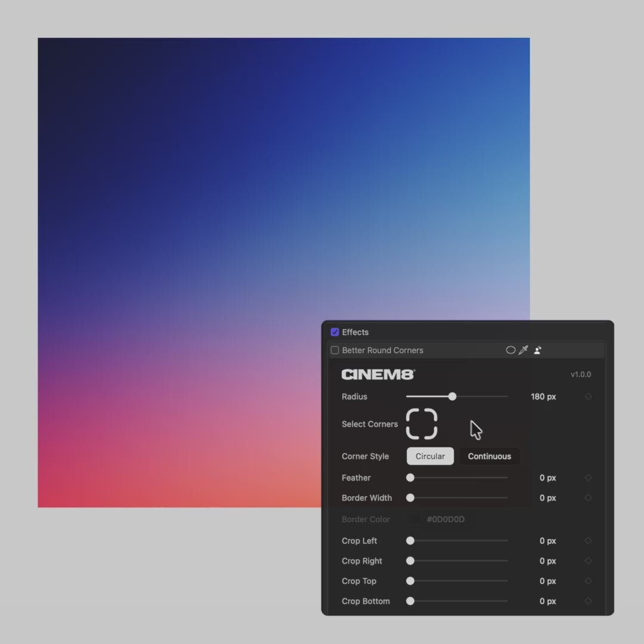
Task: Uncheck the Effects checkbox
Action: (x=335, y=332)
